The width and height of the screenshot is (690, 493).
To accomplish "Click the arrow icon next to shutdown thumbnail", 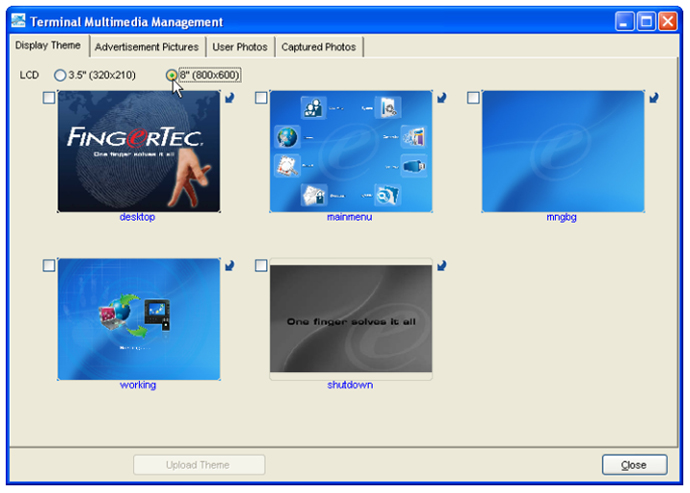I will point(442,265).
